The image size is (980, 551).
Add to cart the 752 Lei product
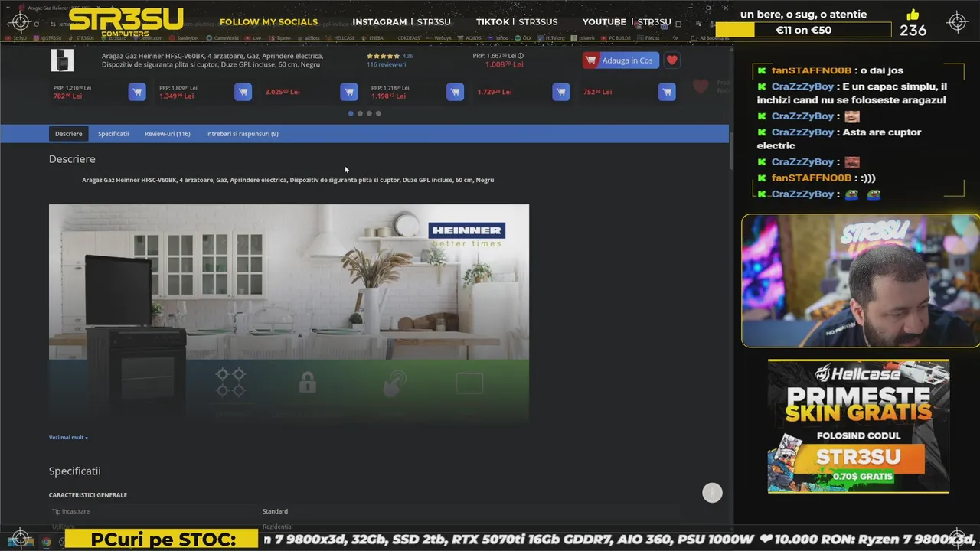tap(667, 92)
